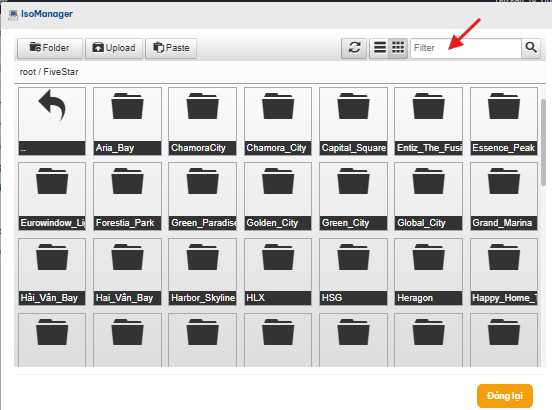552x410 pixels.
Task: Click the Đóng lại close button
Action: 505,396
